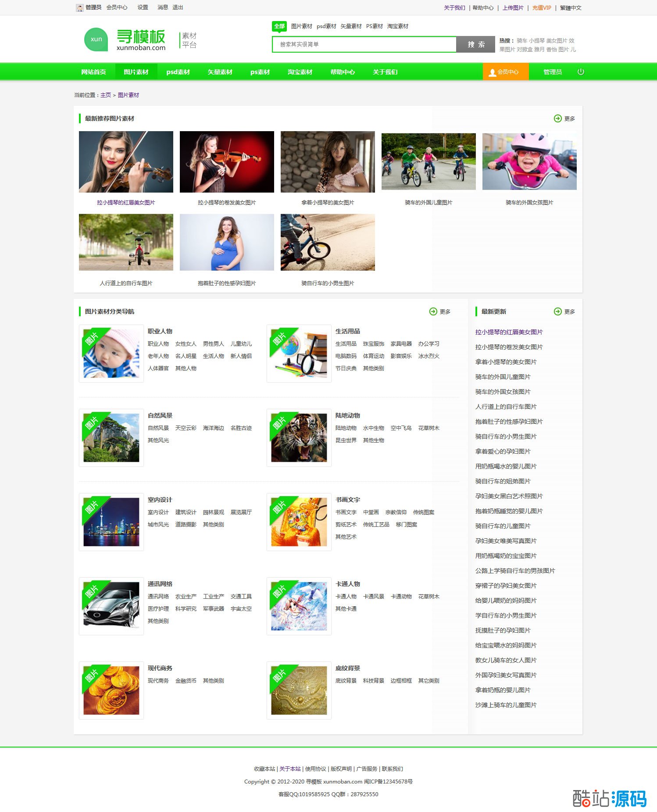Open the 抱着肚子的性感孕妇图片 thumbnail
The image size is (657, 812).
coord(227,242)
